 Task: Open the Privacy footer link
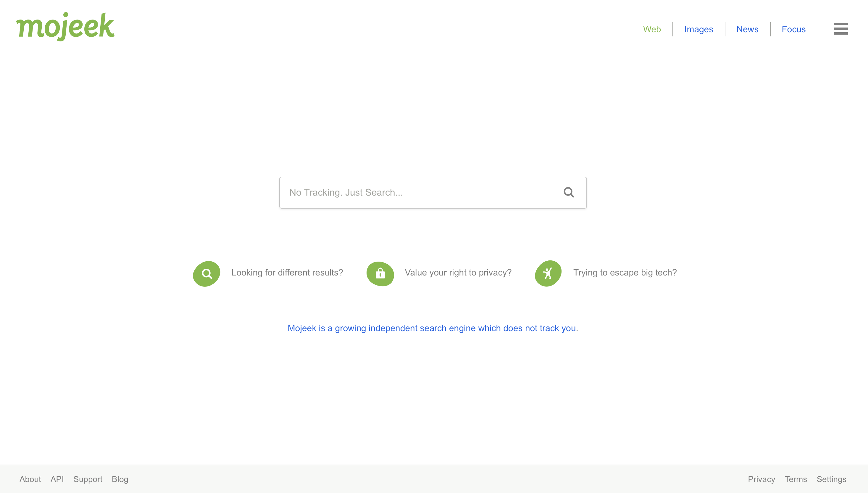761,479
